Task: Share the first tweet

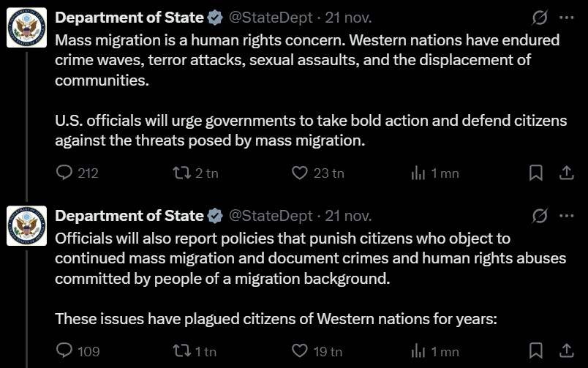Action: 566,173
